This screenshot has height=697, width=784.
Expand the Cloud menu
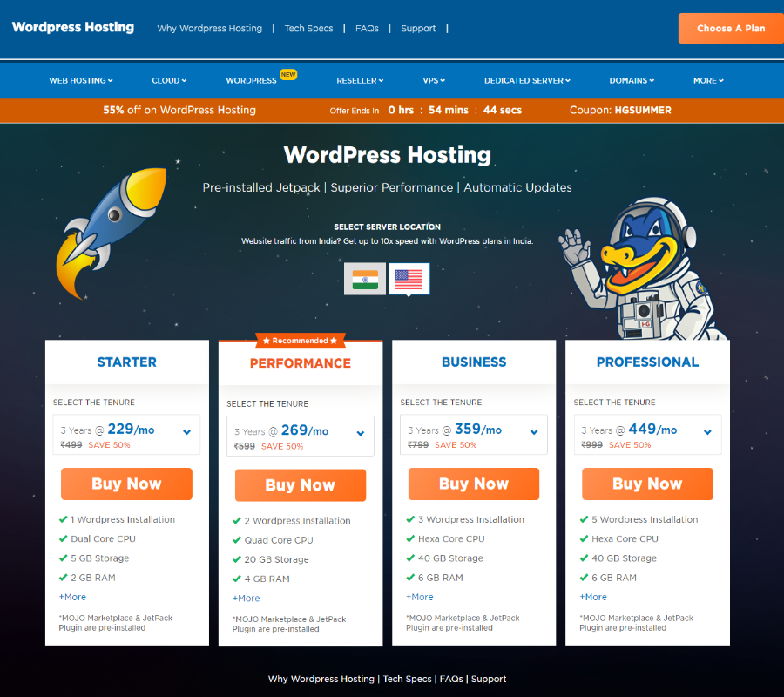pos(169,80)
